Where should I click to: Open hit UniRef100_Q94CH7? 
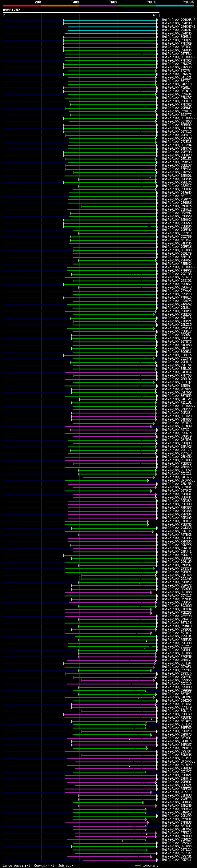coord(177,30)
